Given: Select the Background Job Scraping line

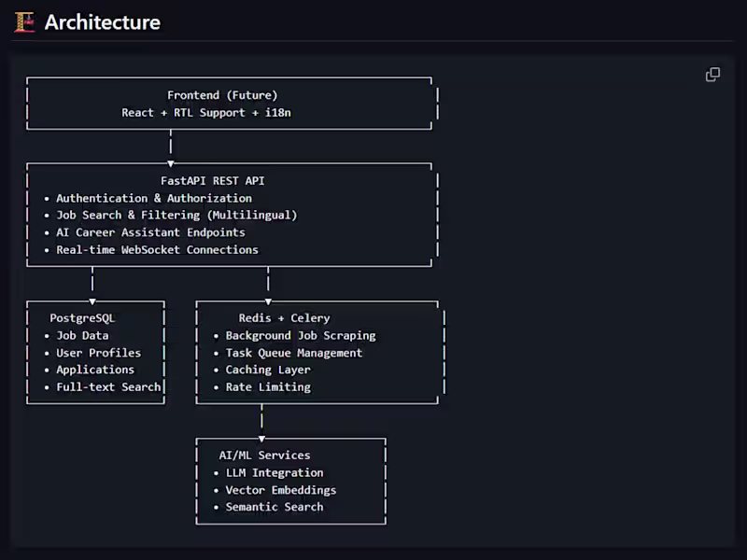Looking at the screenshot, I should (x=301, y=335).
